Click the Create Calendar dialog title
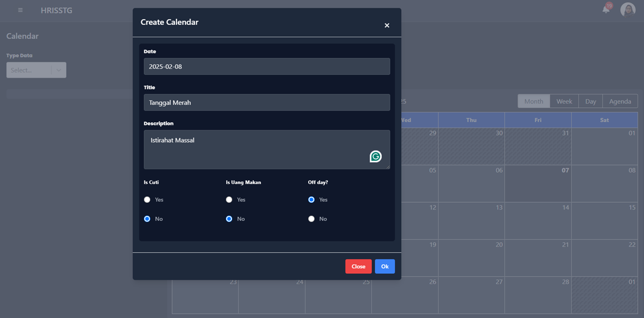 [x=170, y=22]
